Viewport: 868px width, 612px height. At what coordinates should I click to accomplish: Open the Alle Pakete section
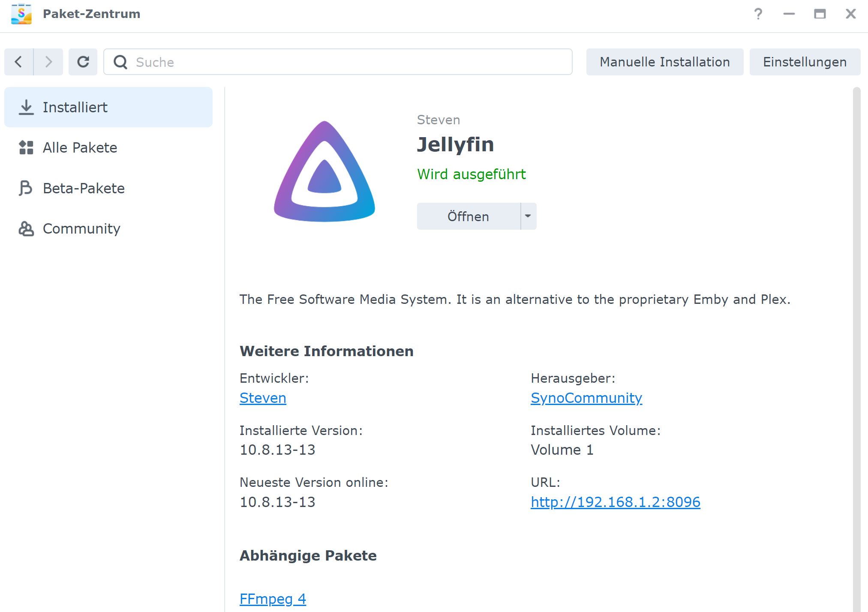(80, 147)
